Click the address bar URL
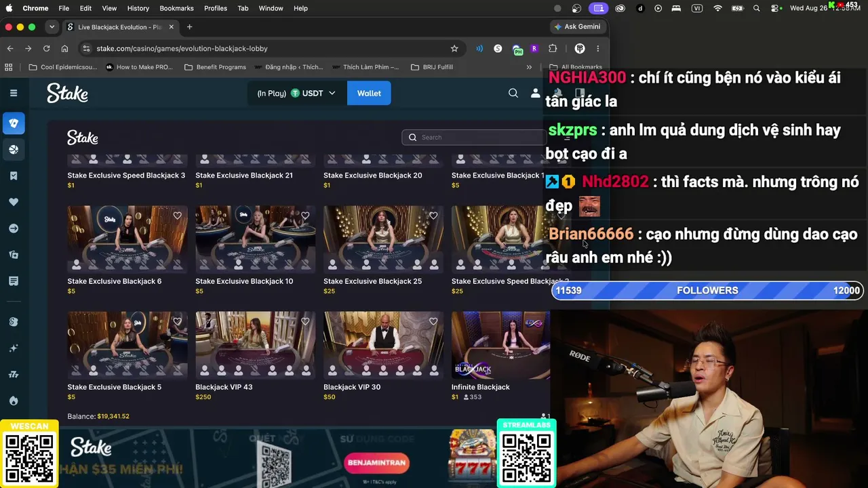 point(182,49)
